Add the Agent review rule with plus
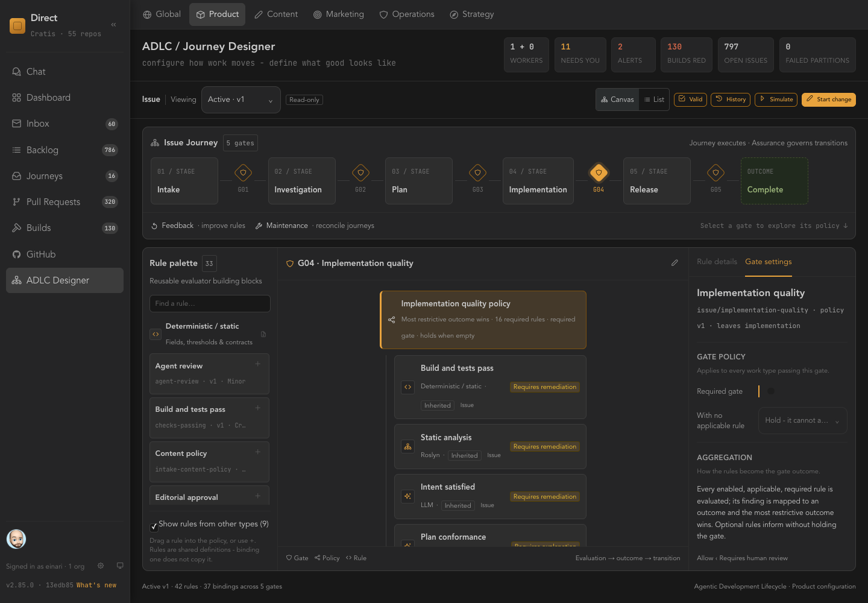Image resolution: width=868 pixels, height=603 pixels. (258, 364)
